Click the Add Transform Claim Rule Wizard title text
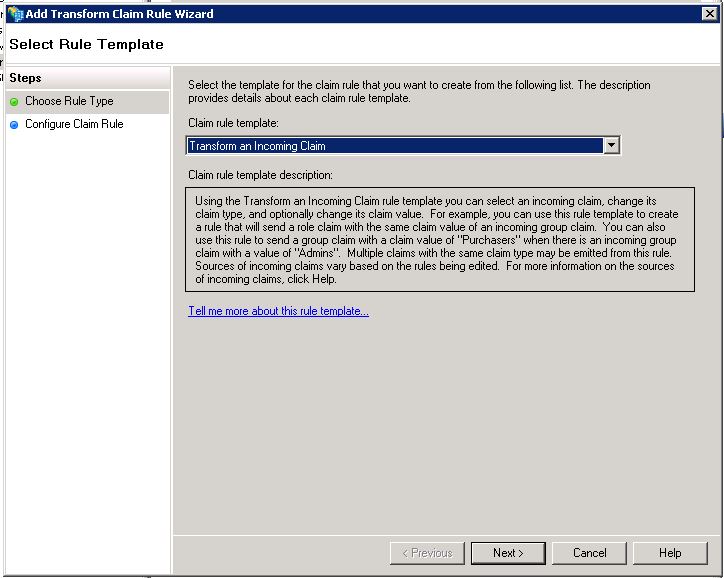 click(x=120, y=14)
